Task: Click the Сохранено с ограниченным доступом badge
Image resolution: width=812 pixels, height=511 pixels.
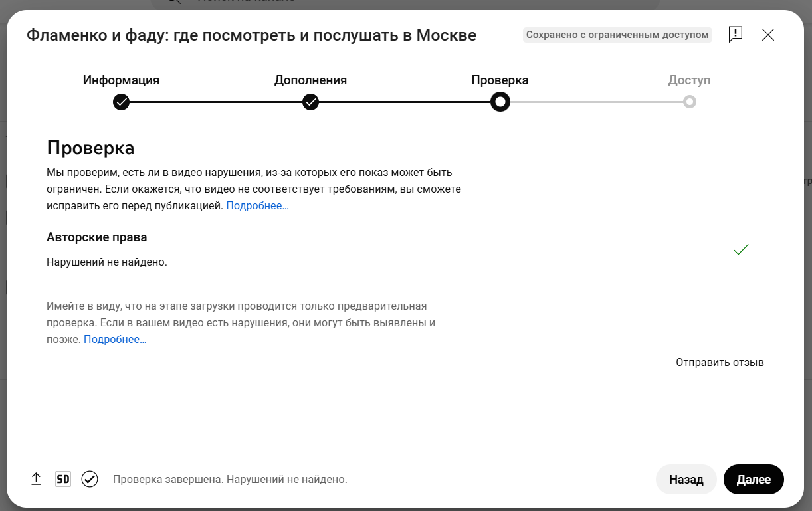Action: pos(617,35)
